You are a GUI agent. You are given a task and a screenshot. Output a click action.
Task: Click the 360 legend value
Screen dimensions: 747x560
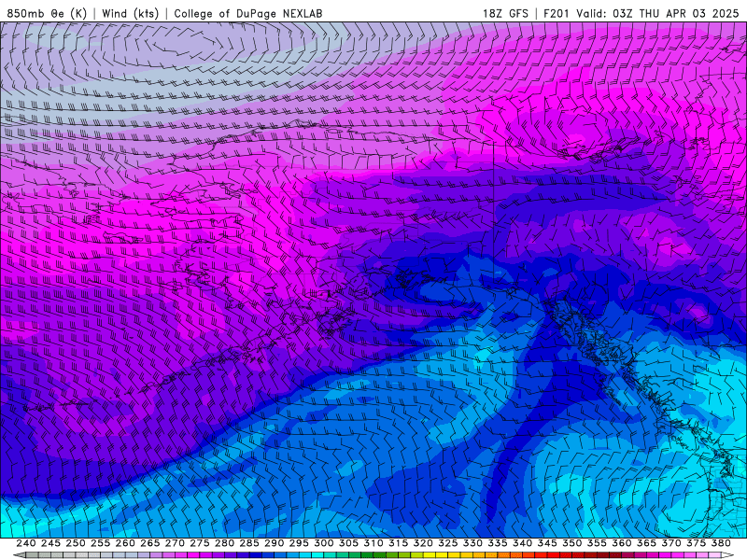[x=621, y=543]
